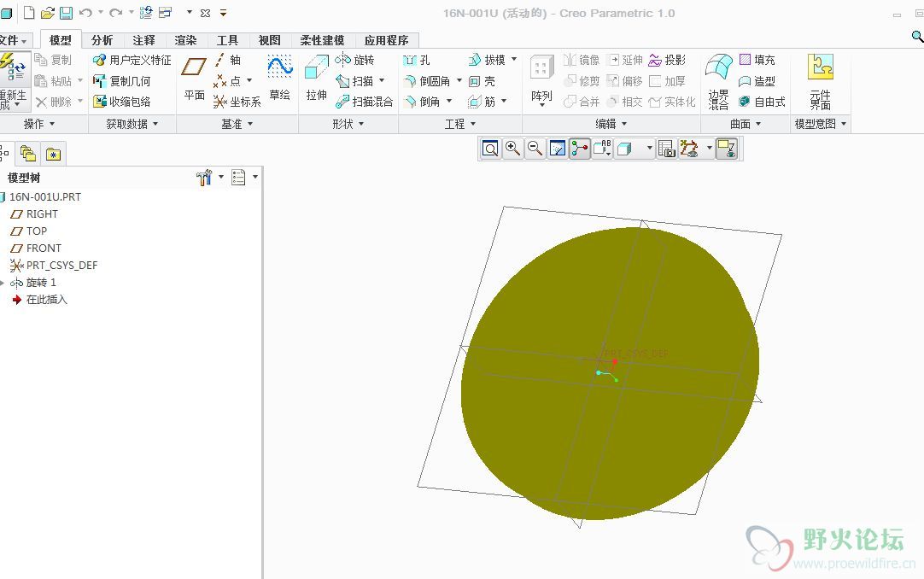Image resolution: width=924 pixels, height=579 pixels.
Task: Click the 造型 style tool
Action: pos(757,81)
